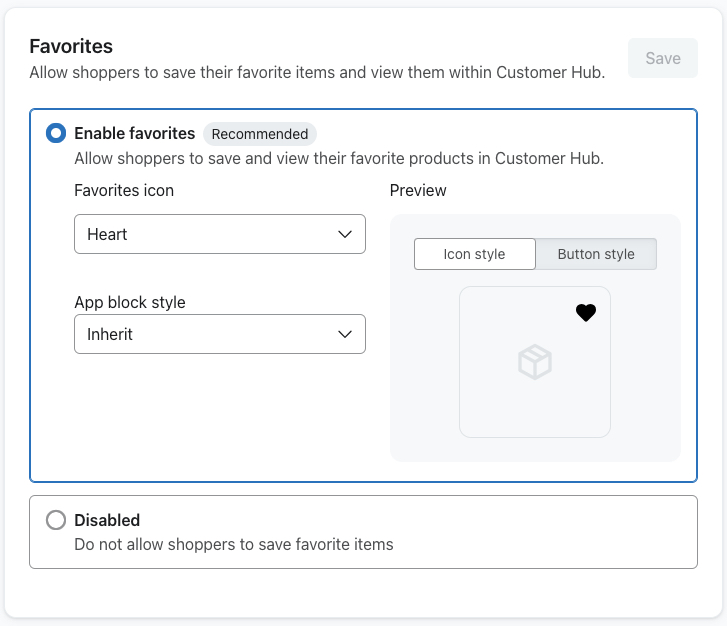Click the Favorites icon field label
Viewport: 727px width, 626px height.
(x=124, y=190)
